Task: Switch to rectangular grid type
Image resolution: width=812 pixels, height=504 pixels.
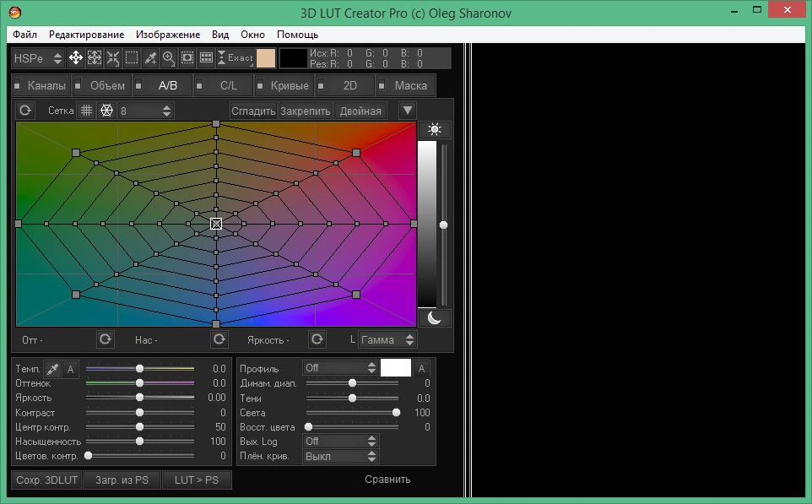Action: pyautogui.click(x=86, y=111)
